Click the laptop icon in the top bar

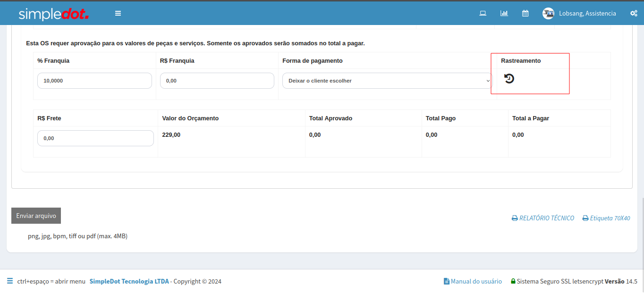483,13
